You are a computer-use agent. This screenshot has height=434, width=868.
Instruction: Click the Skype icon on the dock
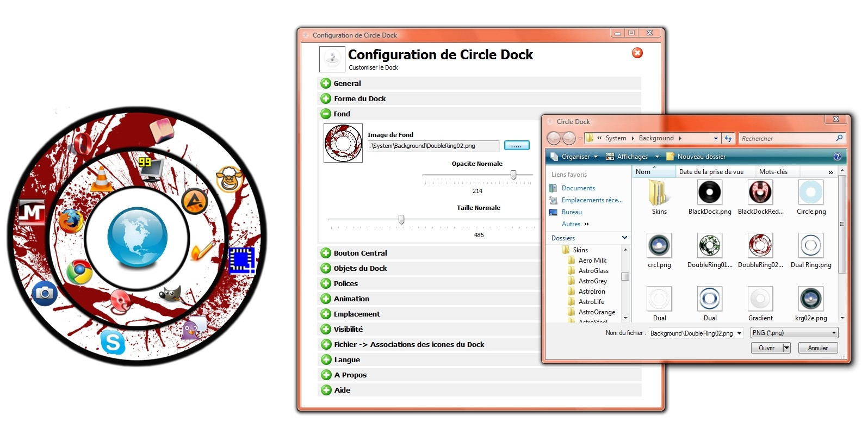(x=113, y=342)
